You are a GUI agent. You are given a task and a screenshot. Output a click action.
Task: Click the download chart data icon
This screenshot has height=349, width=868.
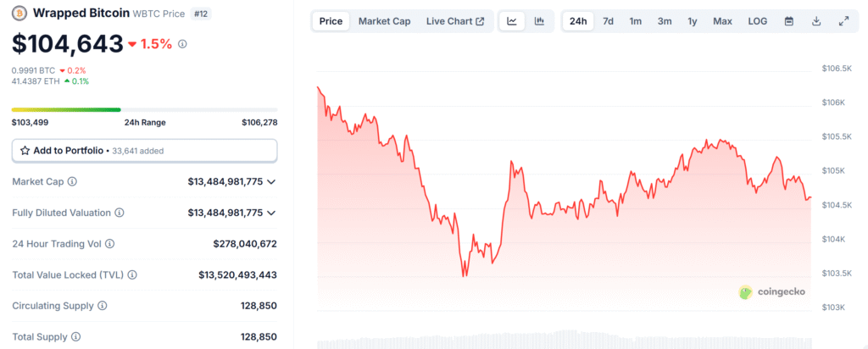point(816,21)
